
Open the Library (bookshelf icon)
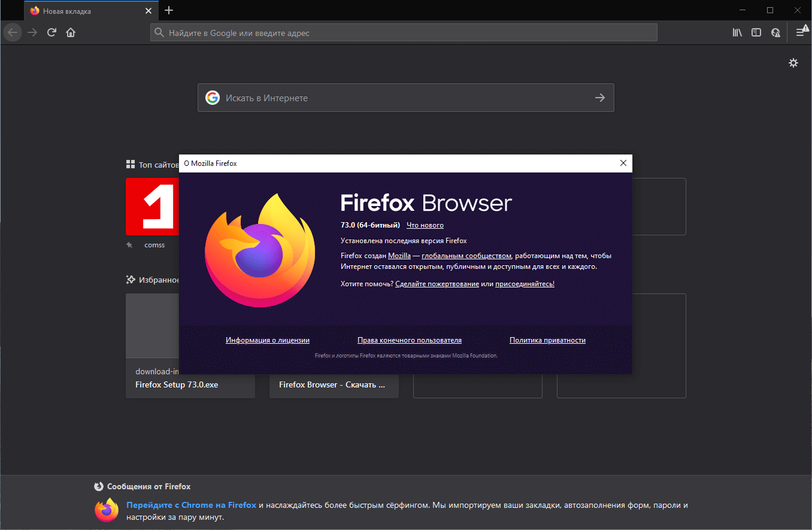tap(737, 32)
